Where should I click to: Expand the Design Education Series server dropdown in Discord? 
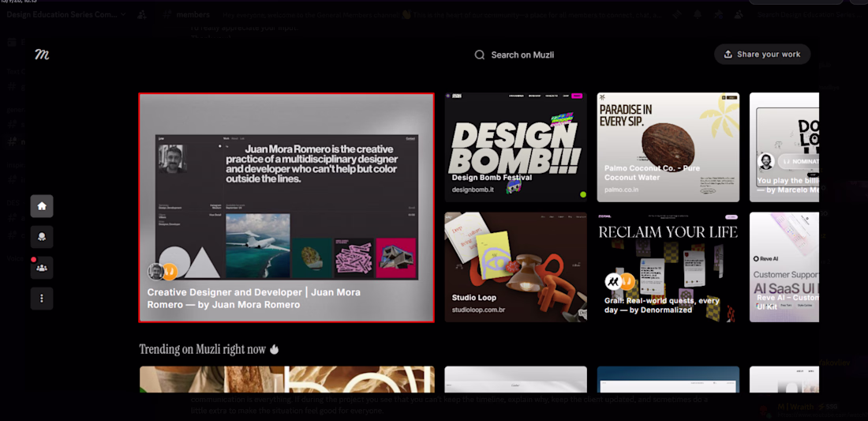tap(66, 14)
